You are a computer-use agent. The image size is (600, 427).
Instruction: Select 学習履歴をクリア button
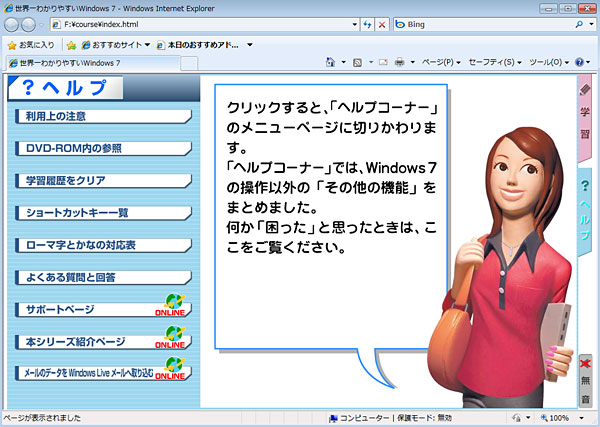click(x=103, y=181)
